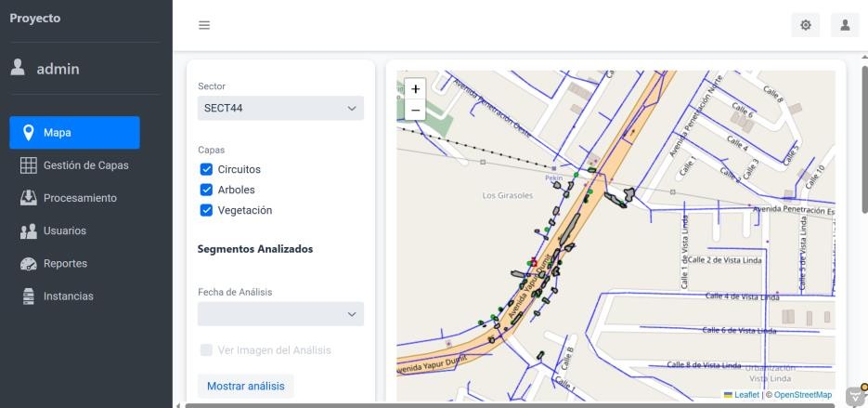This screenshot has height=408, width=868.
Task: Go to the Usuarios section
Action: pos(64,230)
